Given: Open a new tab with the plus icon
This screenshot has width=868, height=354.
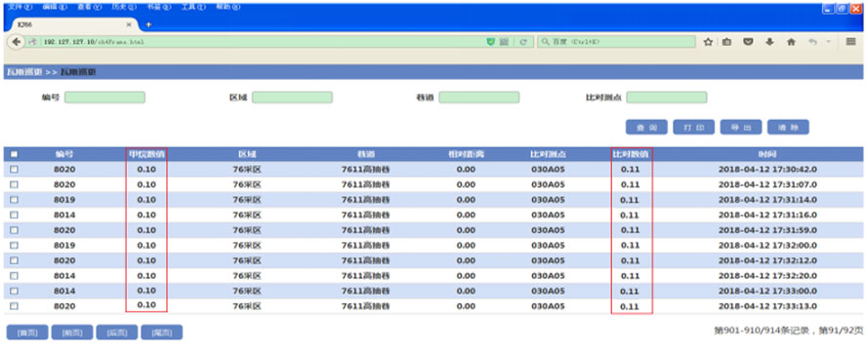Looking at the screenshot, I should point(148,25).
